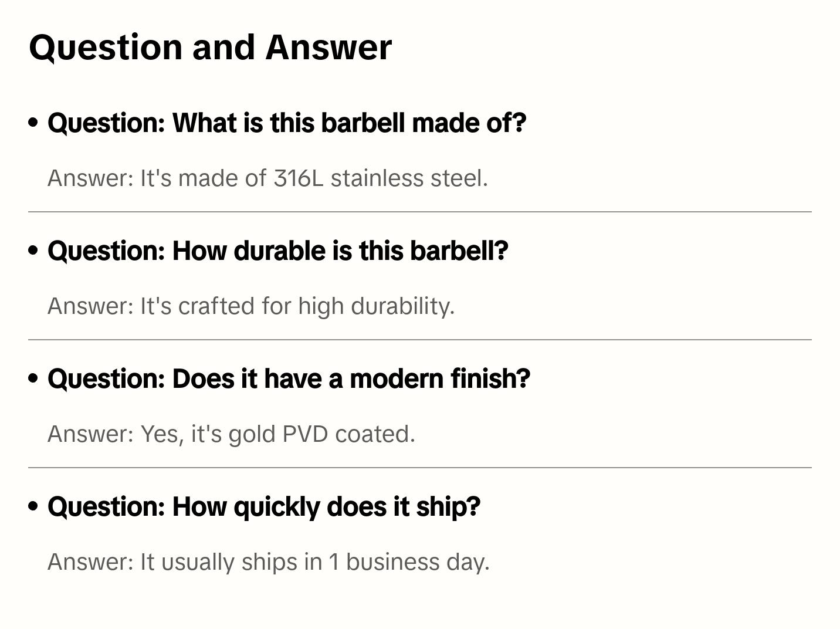Expand 'How durable is this barbell?' question
Screen dimensions: 840x629
(277, 251)
